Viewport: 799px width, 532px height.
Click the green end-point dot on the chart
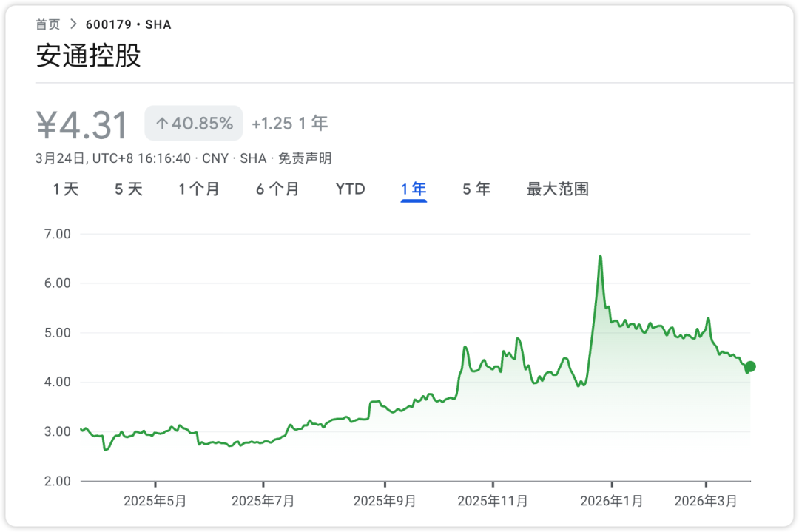point(750,366)
